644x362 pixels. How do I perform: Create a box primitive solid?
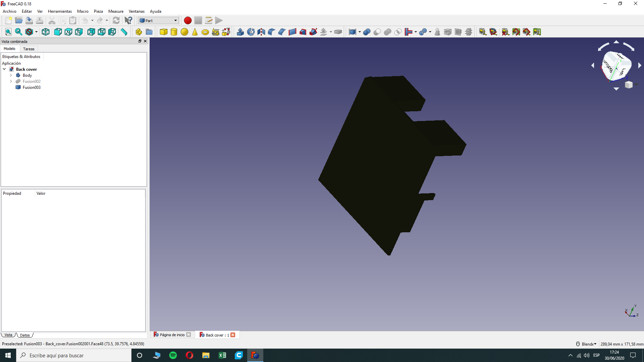(163, 32)
